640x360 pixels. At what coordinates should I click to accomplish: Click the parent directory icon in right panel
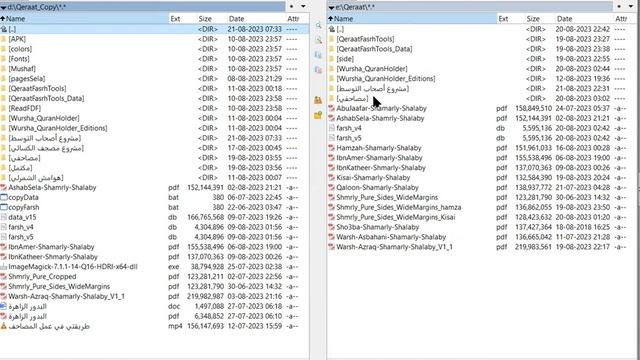click(x=332, y=29)
